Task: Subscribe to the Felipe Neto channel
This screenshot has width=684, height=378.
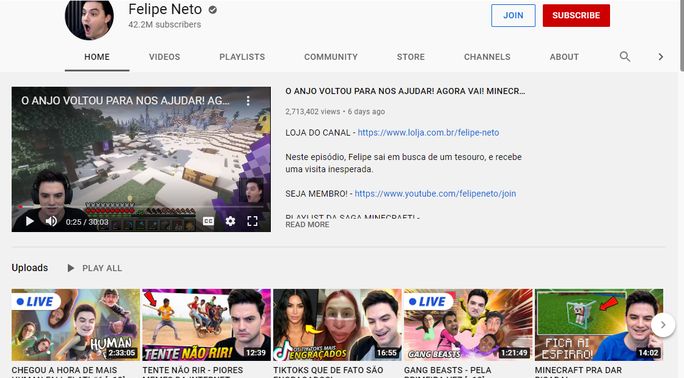Action: [x=576, y=15]
